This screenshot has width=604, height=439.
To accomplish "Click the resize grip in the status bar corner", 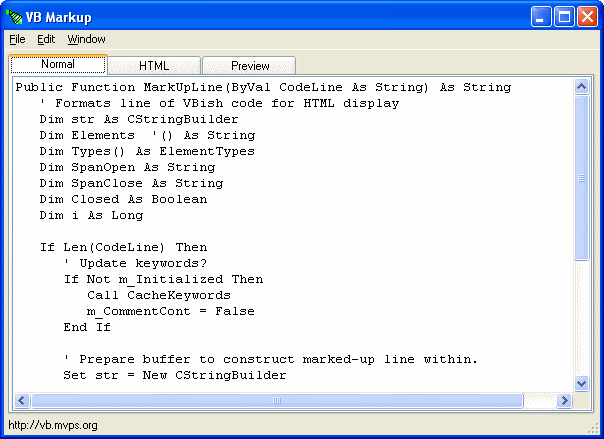I will [x=593, y=428].
